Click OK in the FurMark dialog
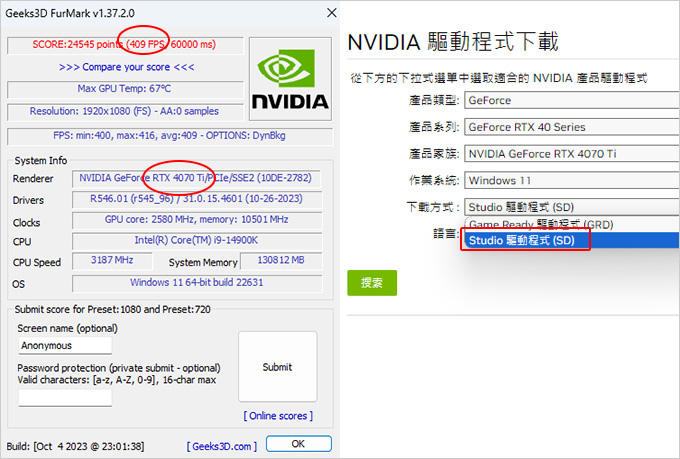The width and height of the screenshot is (680, 459). 298,444
